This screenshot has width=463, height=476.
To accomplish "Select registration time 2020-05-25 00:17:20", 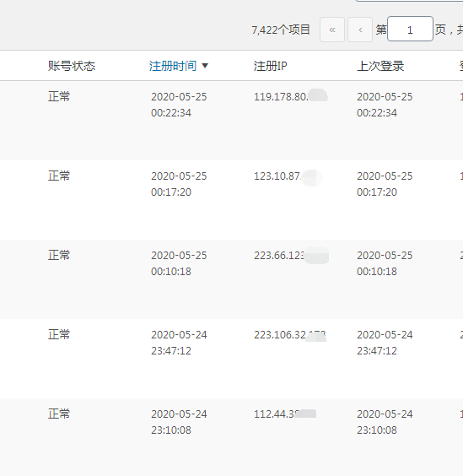I will pos(179,184).
